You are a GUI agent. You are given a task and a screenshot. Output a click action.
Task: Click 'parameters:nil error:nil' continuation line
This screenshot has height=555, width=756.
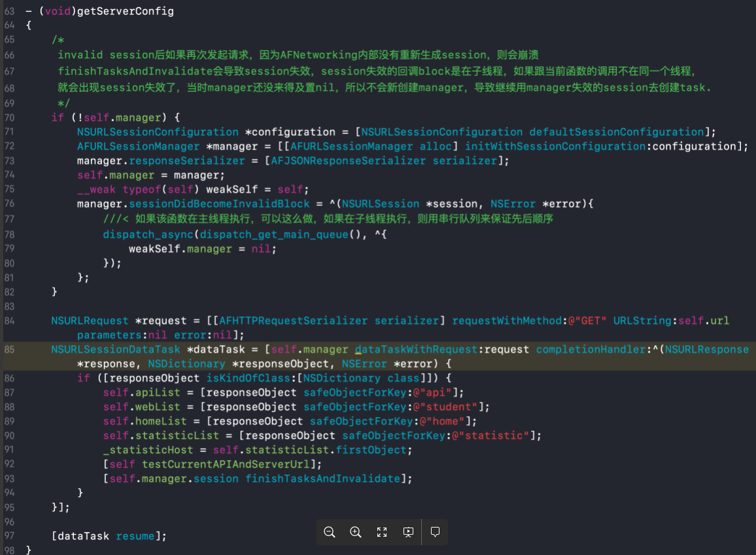pyautogui.click(x=161, y=335)
